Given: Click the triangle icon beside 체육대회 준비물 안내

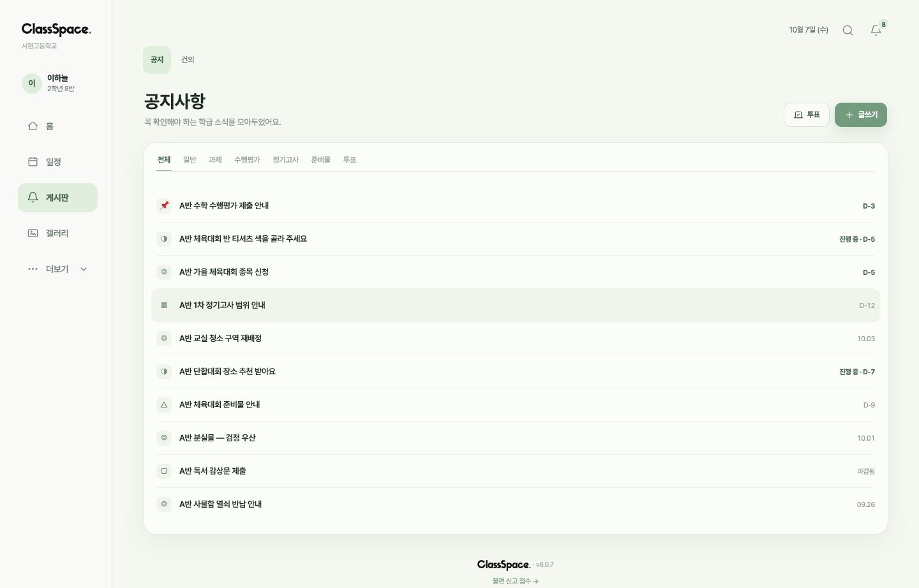Looking at the screenshot, I should pos(164,404).
